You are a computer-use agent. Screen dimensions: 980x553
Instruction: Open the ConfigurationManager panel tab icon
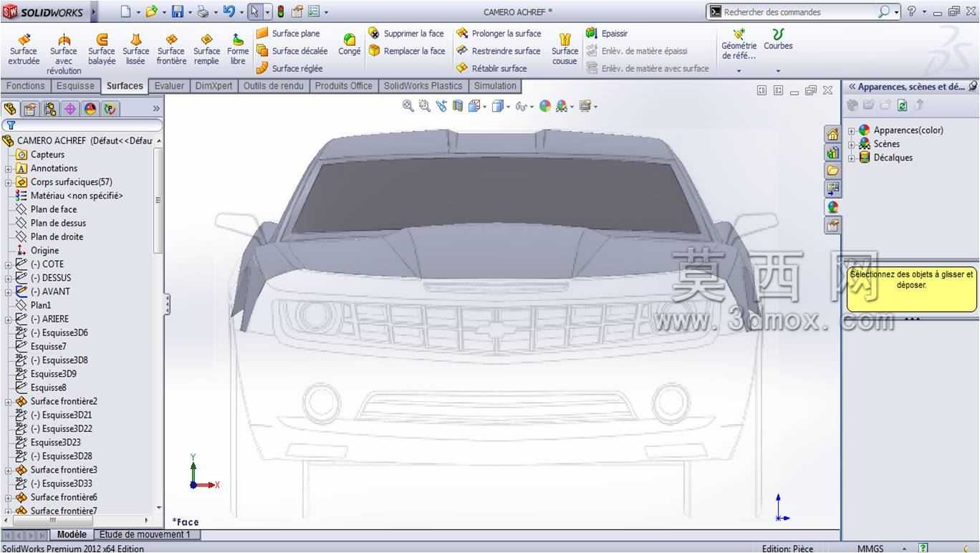pos(50,109)
